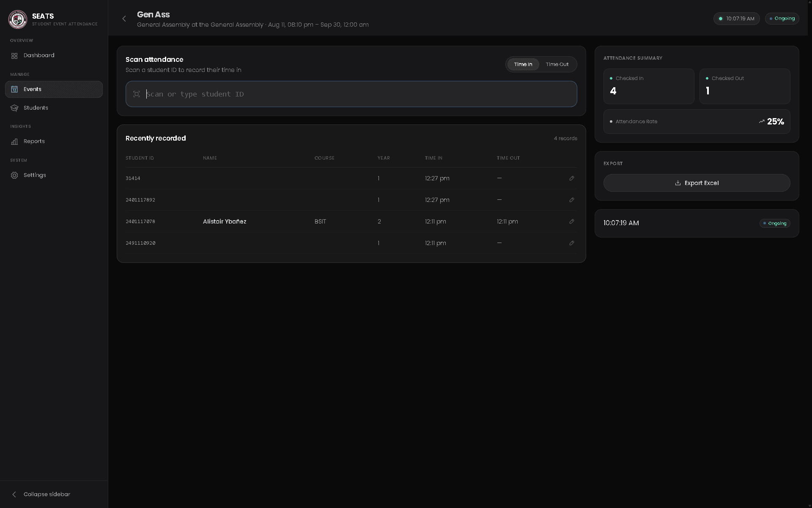This screenshot has height=508, width=812.
Task: Click student ID 2401117078
Action: point(140,221)
